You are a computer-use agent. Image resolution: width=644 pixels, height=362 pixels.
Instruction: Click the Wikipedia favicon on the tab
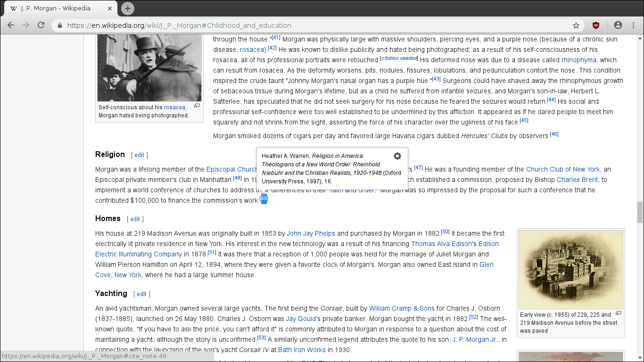click(x=14, y=8)
